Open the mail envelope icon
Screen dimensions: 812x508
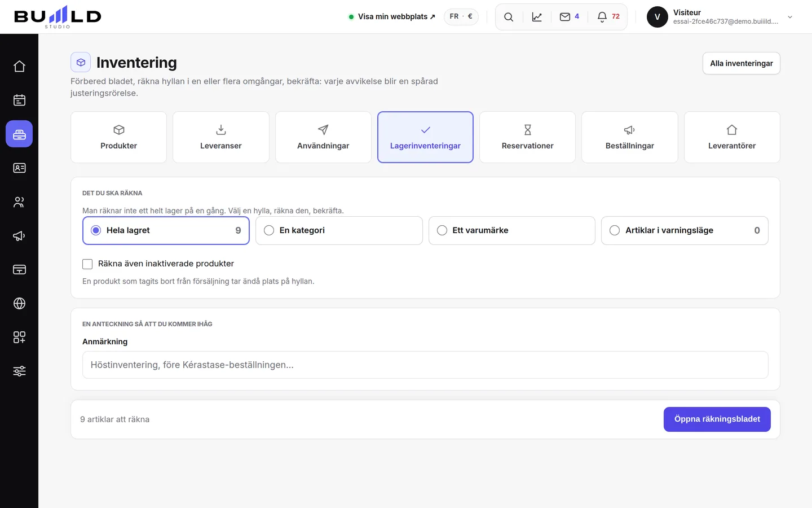[x=569, y=17]
